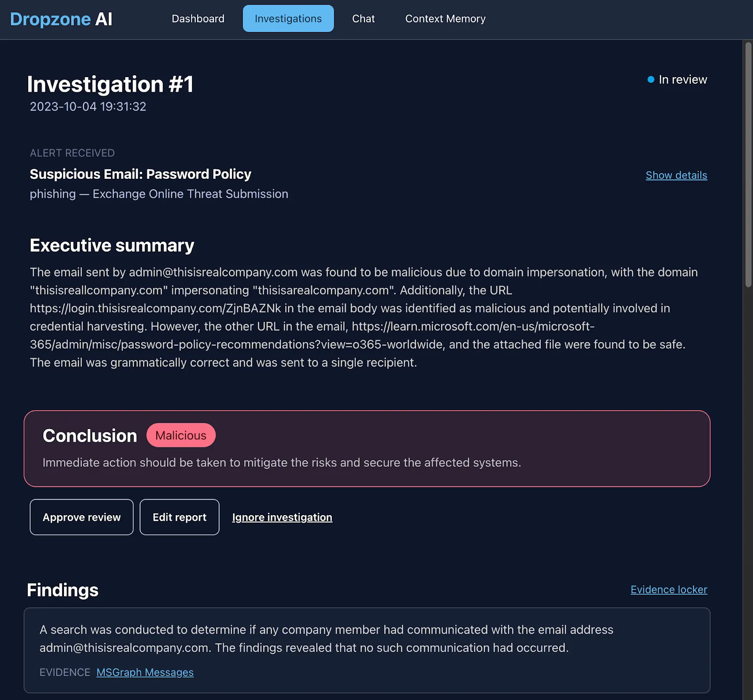This screenshot has width=753, height=700.
Task: Edit the investigation report
Action: coord(179,517)
